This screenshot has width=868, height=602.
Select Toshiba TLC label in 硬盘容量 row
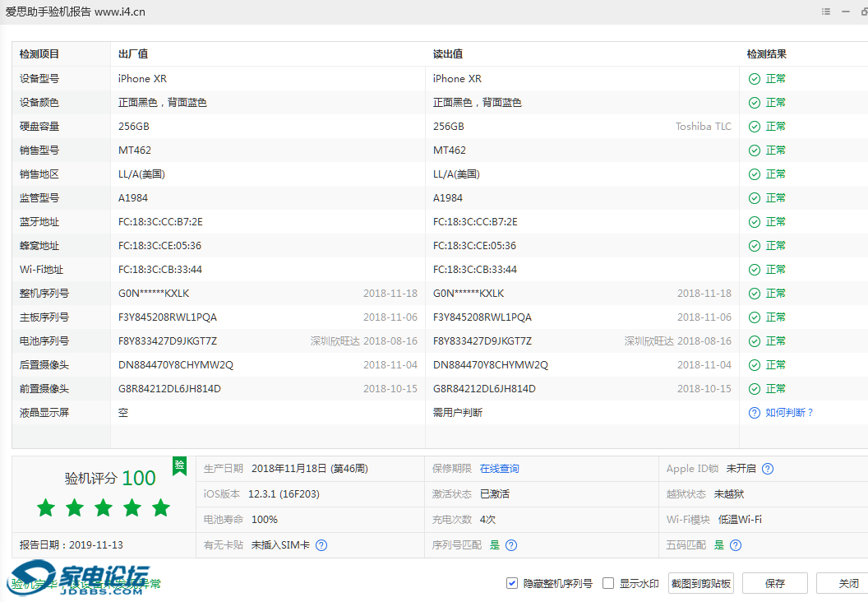[x=703, y=127]
